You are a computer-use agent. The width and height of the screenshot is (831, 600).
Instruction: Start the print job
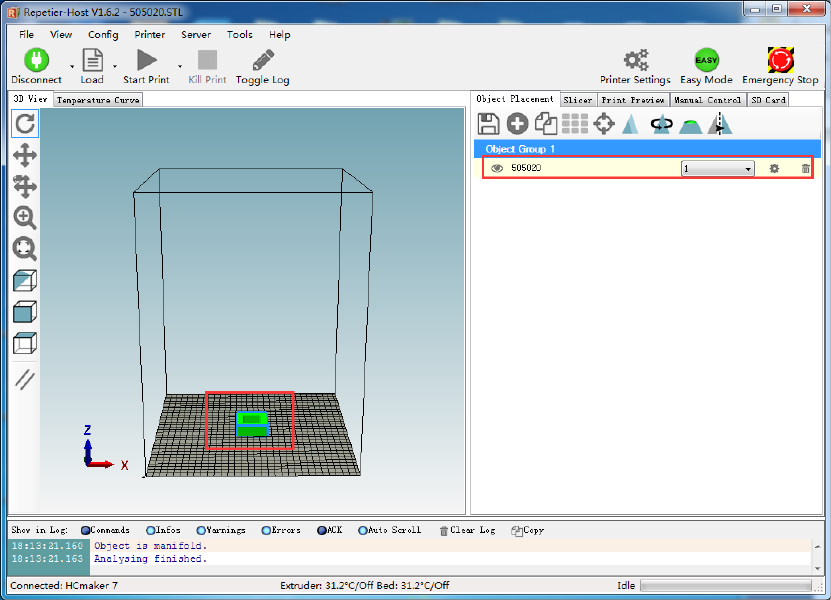[146, 60]
